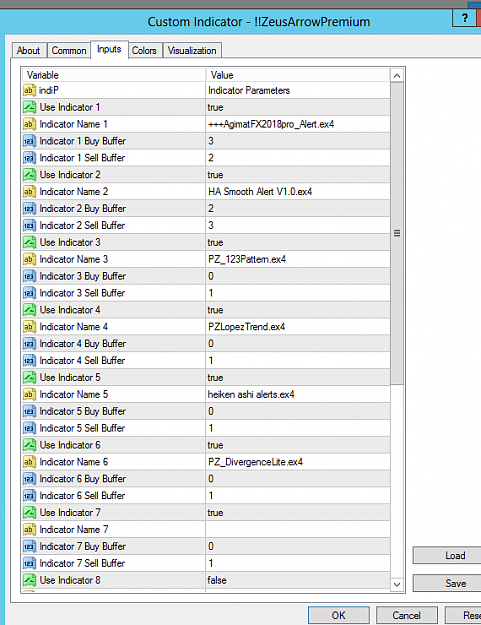Image resolution: width=481 pixels, height=625 pixels.
Task: Click the Load button
Action: click(447, 556)
